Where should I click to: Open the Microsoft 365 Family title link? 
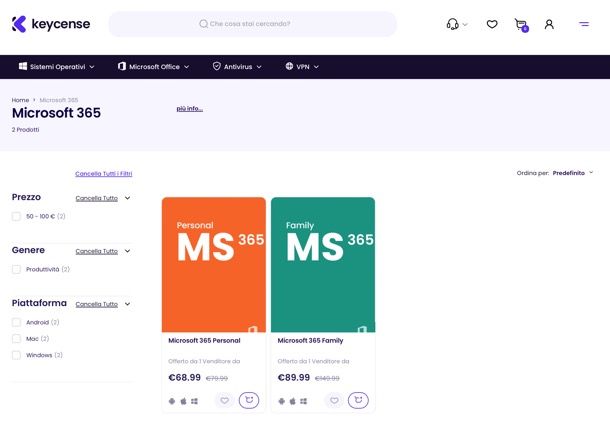[310, 340]
